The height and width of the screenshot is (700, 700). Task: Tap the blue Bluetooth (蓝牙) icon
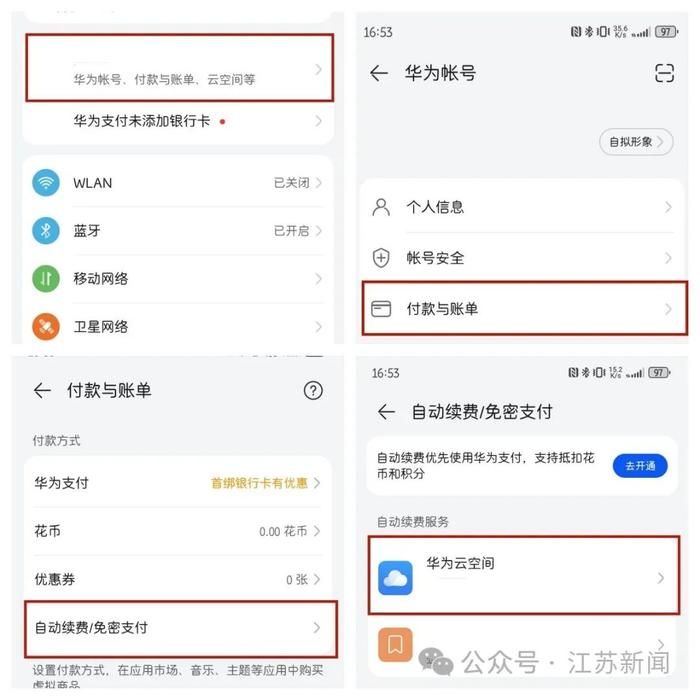click(46, 230)
